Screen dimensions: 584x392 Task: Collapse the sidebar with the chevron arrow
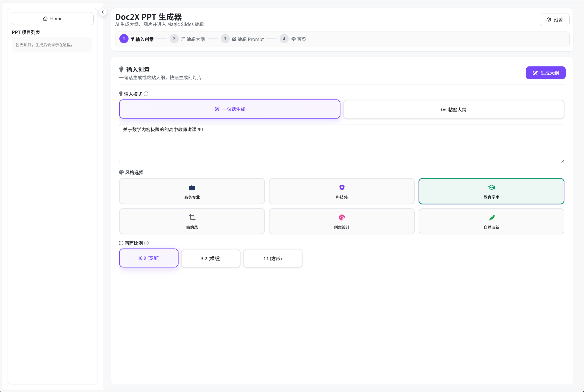click(x=103, y=12)
